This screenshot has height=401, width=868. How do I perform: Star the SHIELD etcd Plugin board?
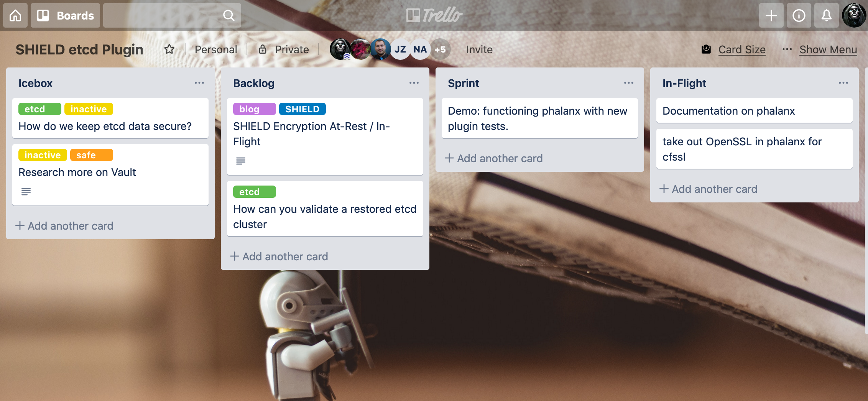[169, 49]
